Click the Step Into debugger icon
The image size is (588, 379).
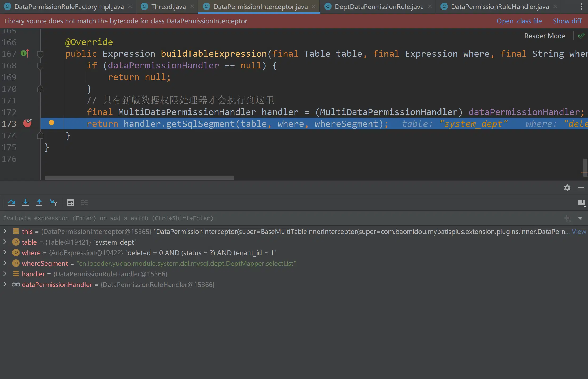25,203
